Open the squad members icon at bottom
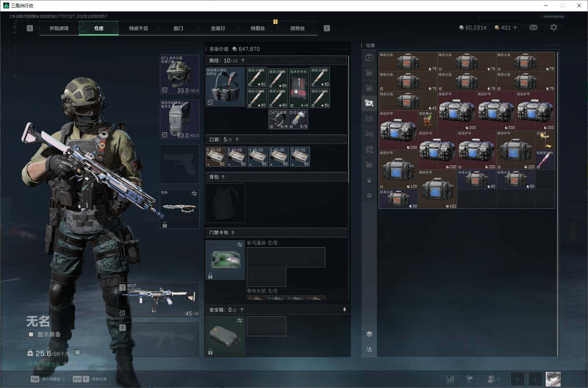This screenshot has height=388, width=588. tap(493, 379)
